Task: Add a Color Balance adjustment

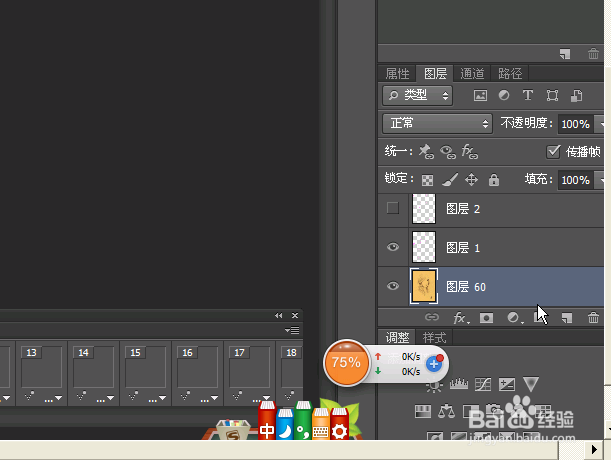Action: pyautogui.click(x=447, y=411)
